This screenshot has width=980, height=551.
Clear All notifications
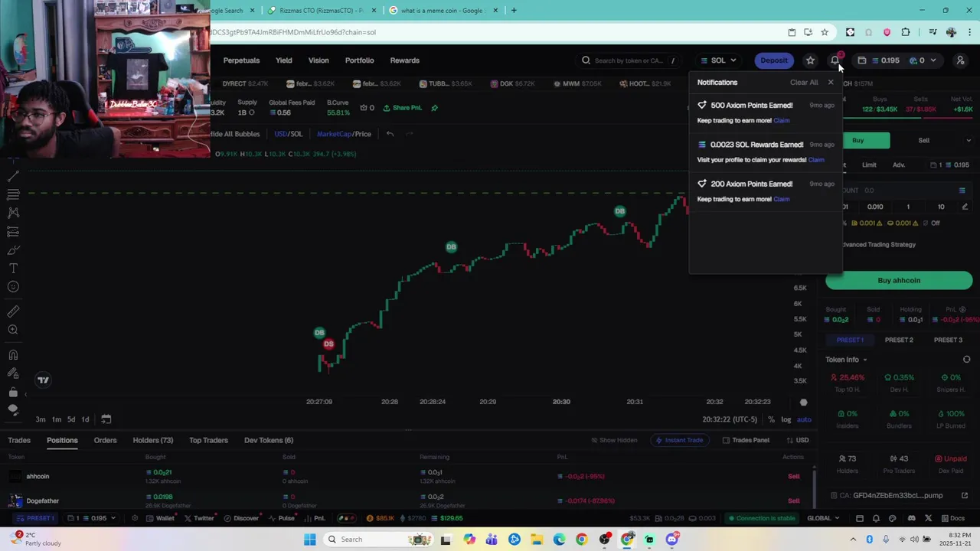tap(804, 82)
